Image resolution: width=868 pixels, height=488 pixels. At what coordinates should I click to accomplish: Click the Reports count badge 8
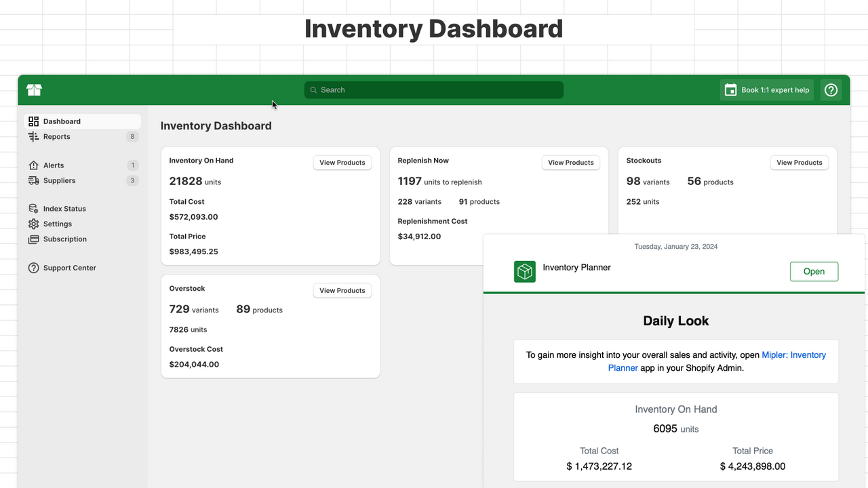click(x=132, y=137)
